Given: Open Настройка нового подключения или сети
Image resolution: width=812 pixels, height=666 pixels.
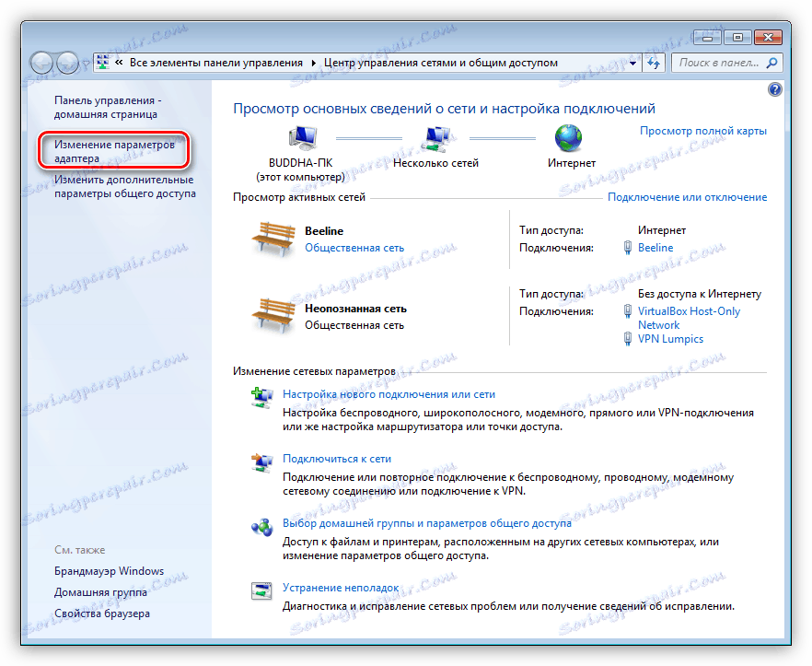Looking at the screenshot, I should pos(389,394).
